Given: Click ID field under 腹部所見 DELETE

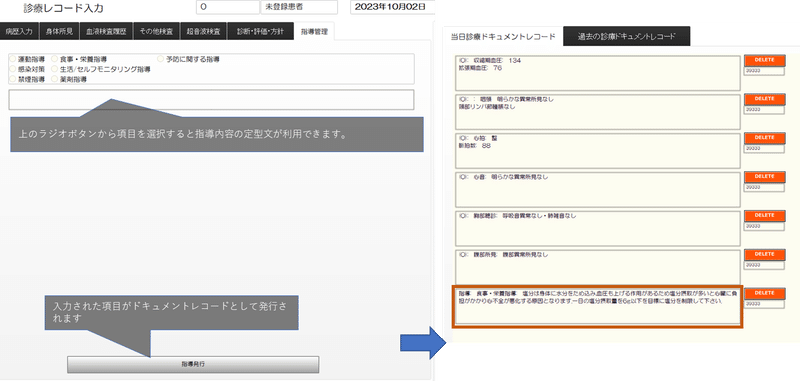Looking at the screenshot, I should pyautogui.click(x=764, y=265).
